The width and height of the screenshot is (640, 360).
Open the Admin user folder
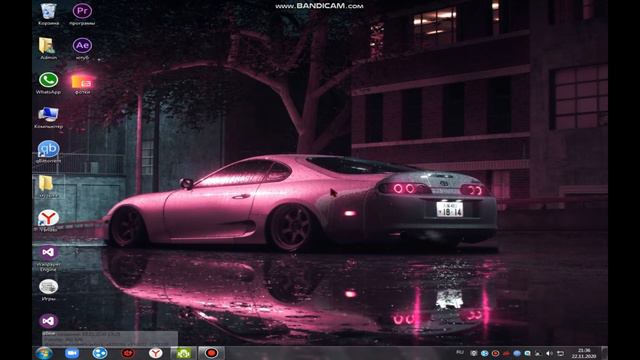(48, 48)
